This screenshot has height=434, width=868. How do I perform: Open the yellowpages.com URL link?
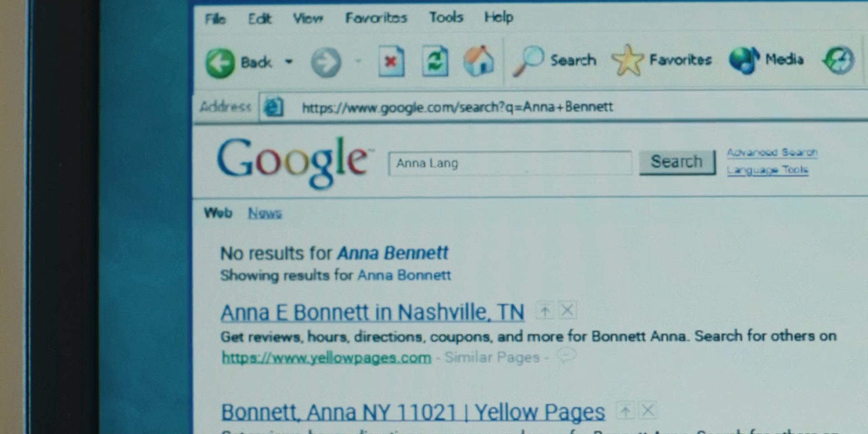click(x=326, y=358)
